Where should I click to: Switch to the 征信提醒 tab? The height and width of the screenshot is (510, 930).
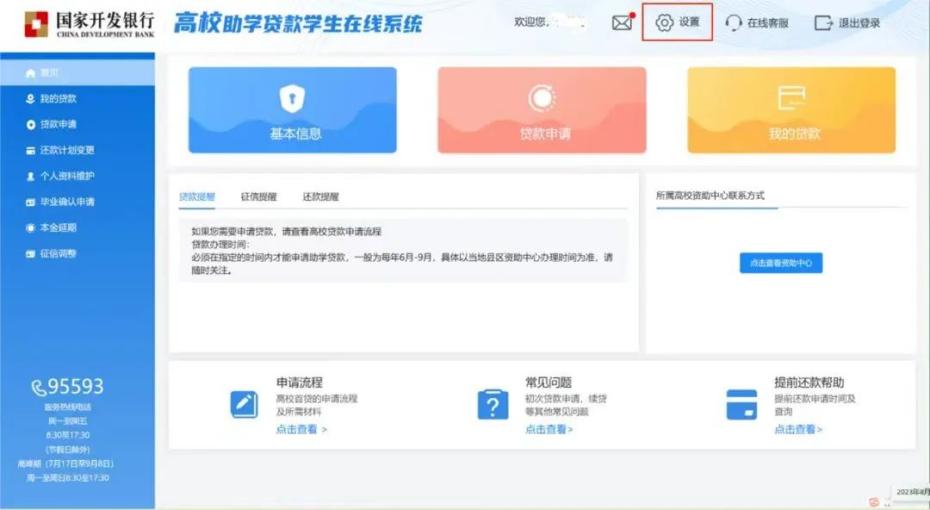click(259, 197)
